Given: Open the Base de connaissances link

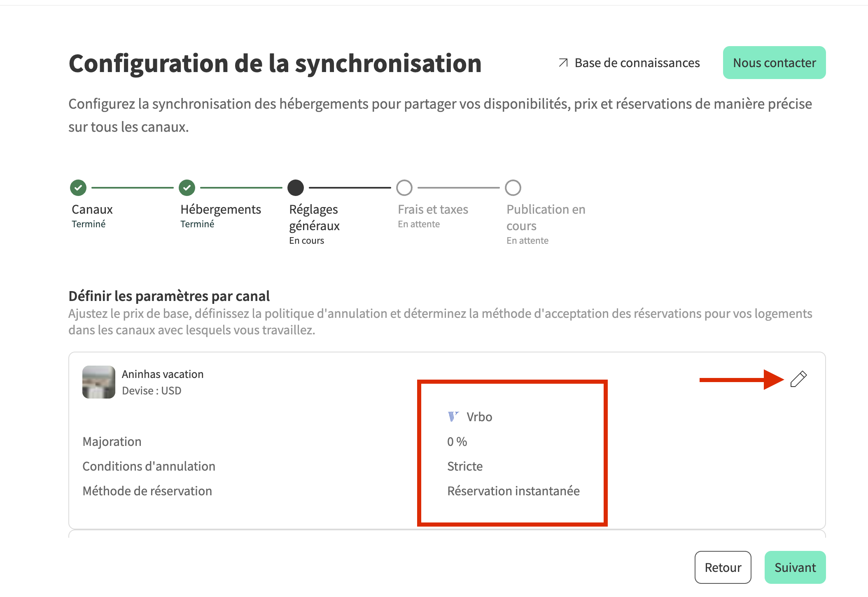Looking at the screenshot, I should click(x=637, y=63).
